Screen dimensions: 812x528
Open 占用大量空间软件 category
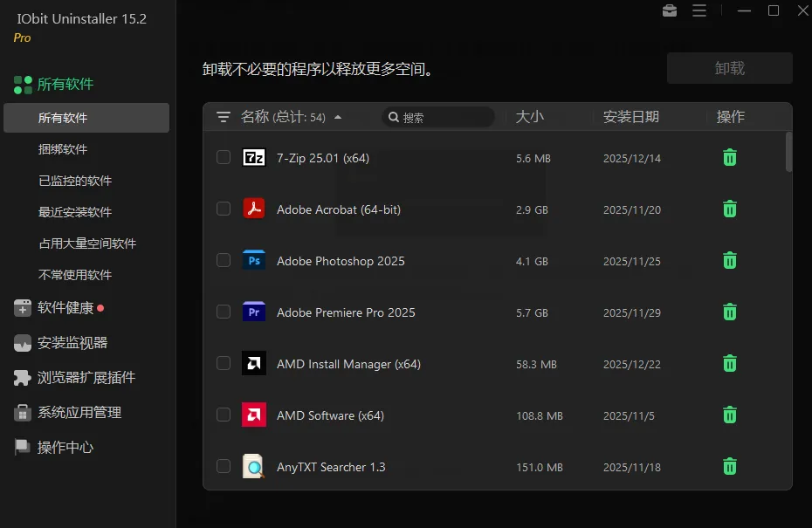point(87,243)
